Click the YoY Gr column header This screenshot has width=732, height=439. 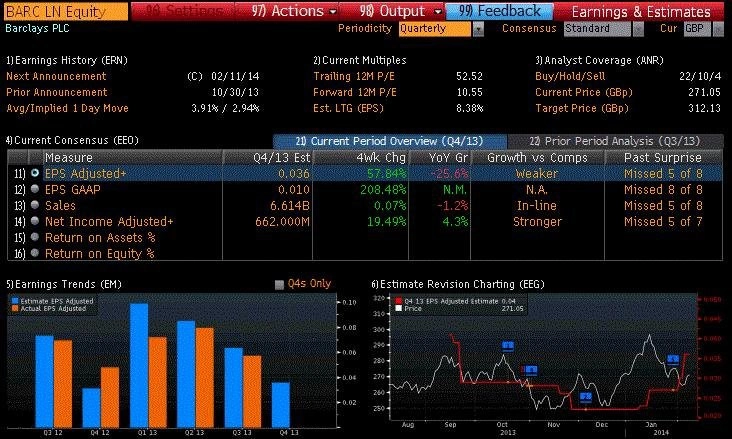(439, 157)
